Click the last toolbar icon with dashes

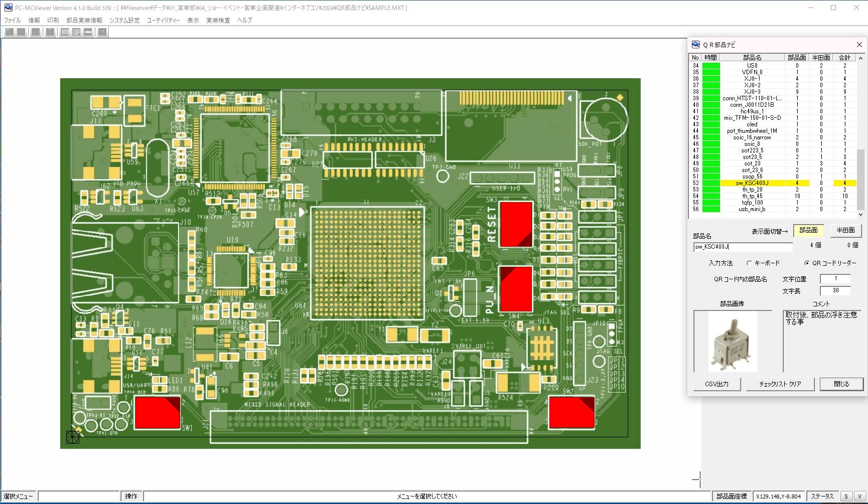(x=102, y=32)
